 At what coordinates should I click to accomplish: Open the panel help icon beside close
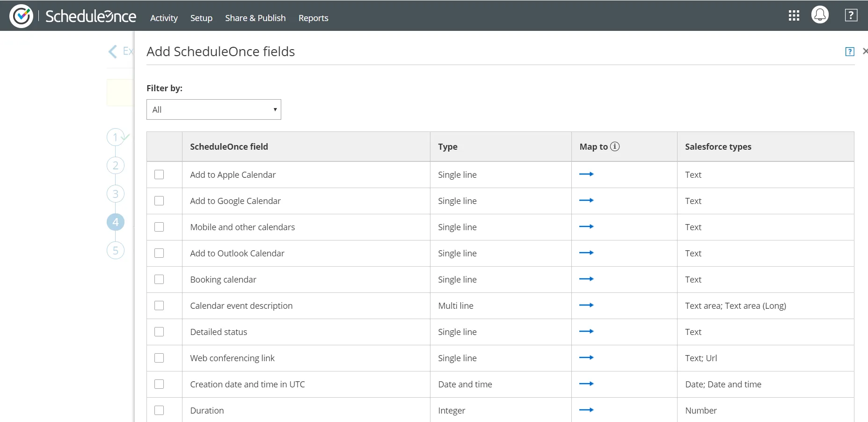coord(850,51)
